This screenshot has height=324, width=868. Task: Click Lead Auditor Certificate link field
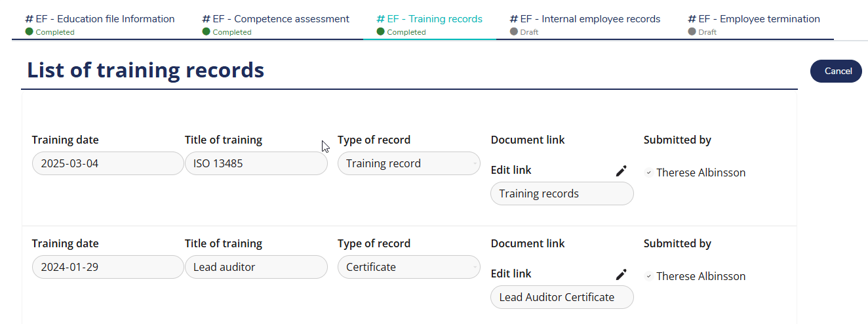click(562, 298)
